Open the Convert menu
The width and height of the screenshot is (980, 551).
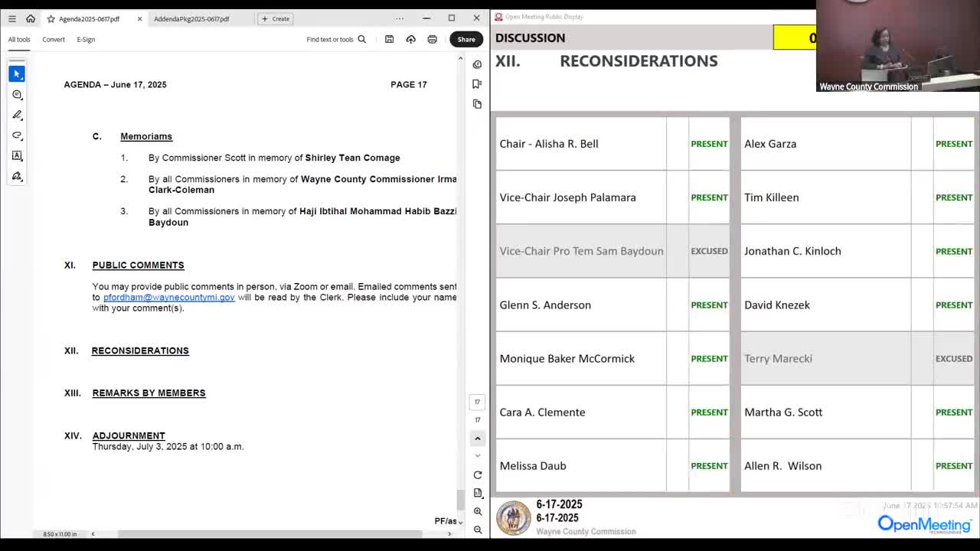tap(54, 39)
